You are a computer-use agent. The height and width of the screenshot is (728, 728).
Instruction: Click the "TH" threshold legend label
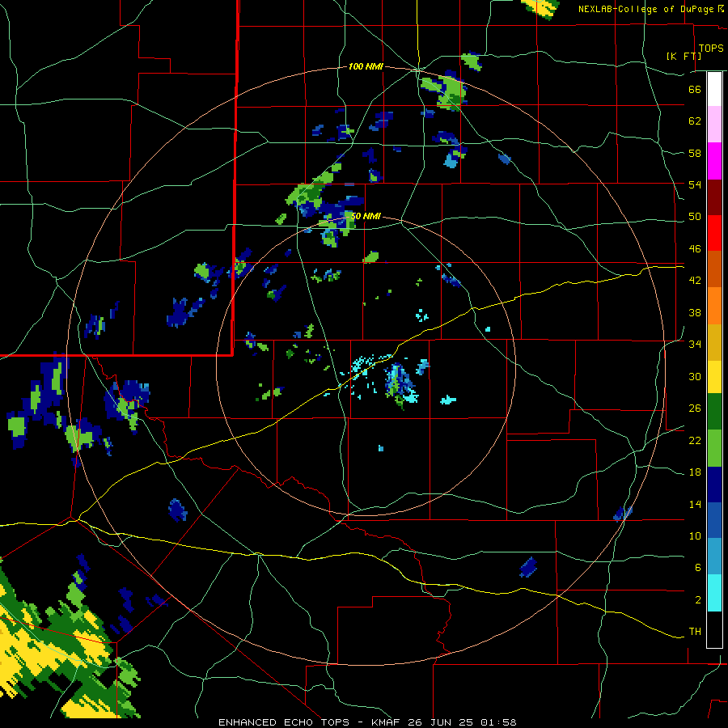click(x=695, y=632)
